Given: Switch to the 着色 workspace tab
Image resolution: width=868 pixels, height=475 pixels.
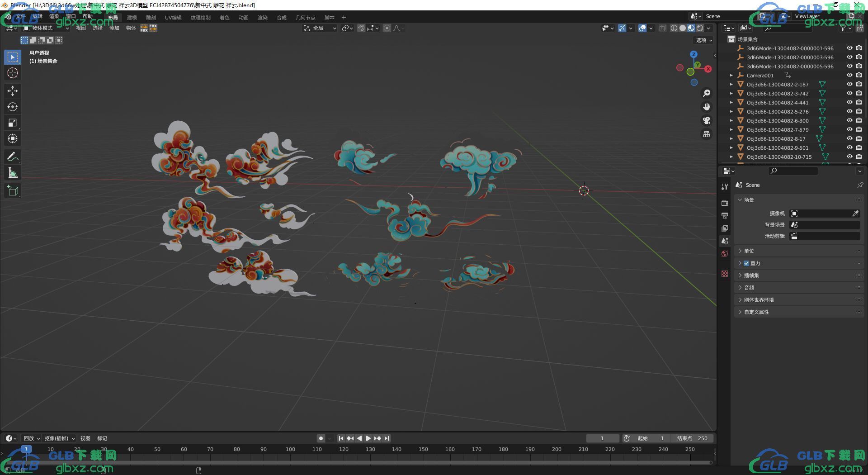Looking at the screenshot, I should coord(224,18).
